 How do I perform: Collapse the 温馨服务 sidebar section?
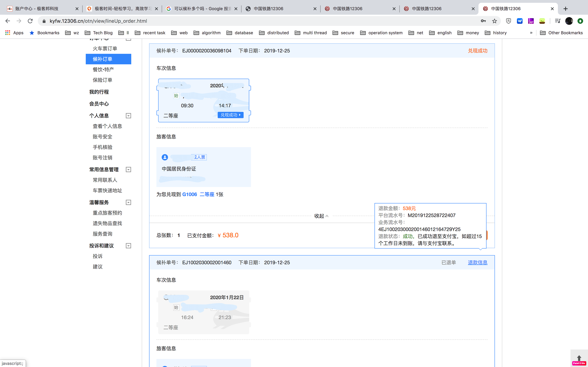[128, 202]
